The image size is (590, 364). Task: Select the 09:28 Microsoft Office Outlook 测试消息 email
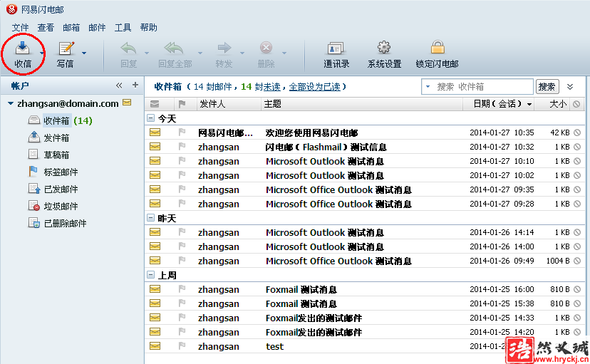tap(365, 204)
